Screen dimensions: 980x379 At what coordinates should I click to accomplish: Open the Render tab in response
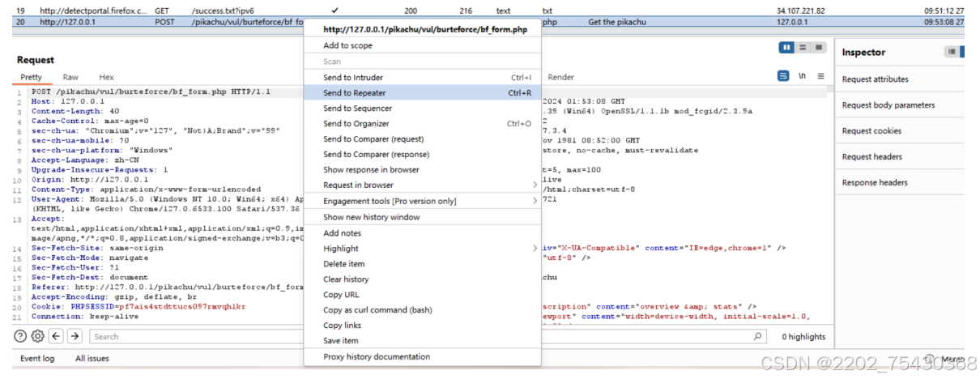coord(561,77)
